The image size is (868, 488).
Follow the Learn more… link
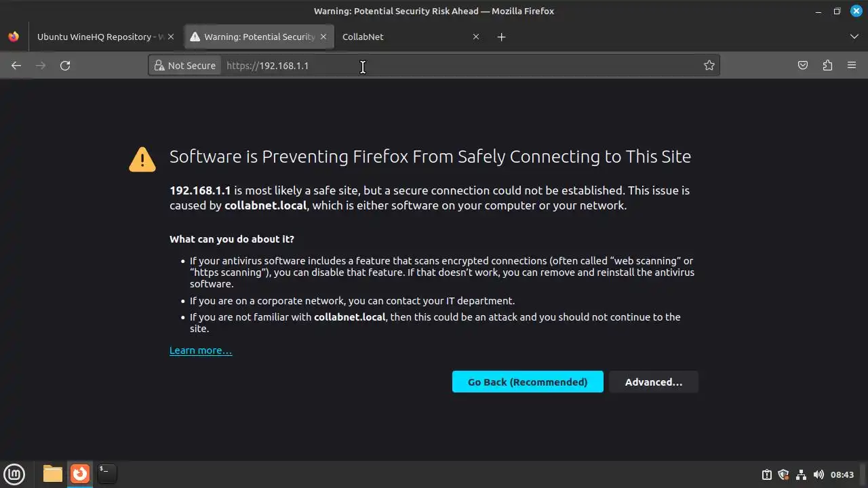click(x=201, y=350)
